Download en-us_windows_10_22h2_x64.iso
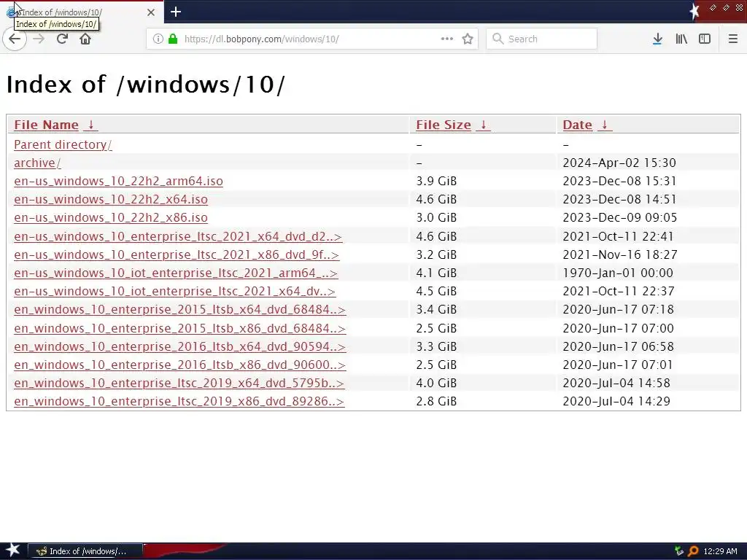The height and width of the screenshot is (560, 747). 111,199
